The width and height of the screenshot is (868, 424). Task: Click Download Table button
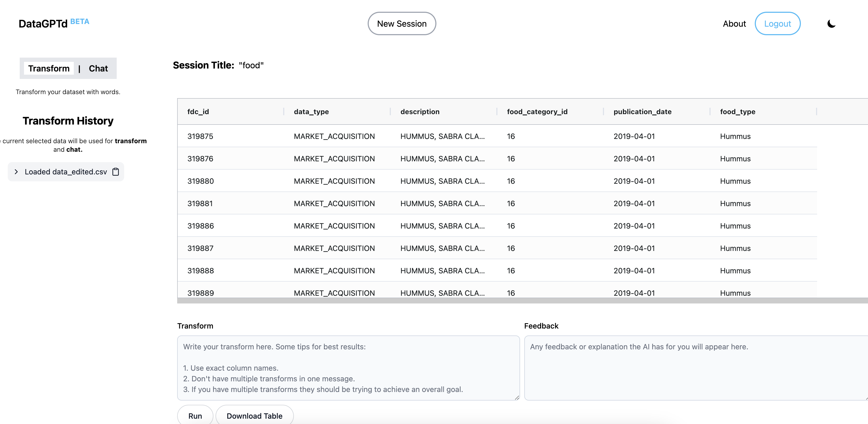254,415
